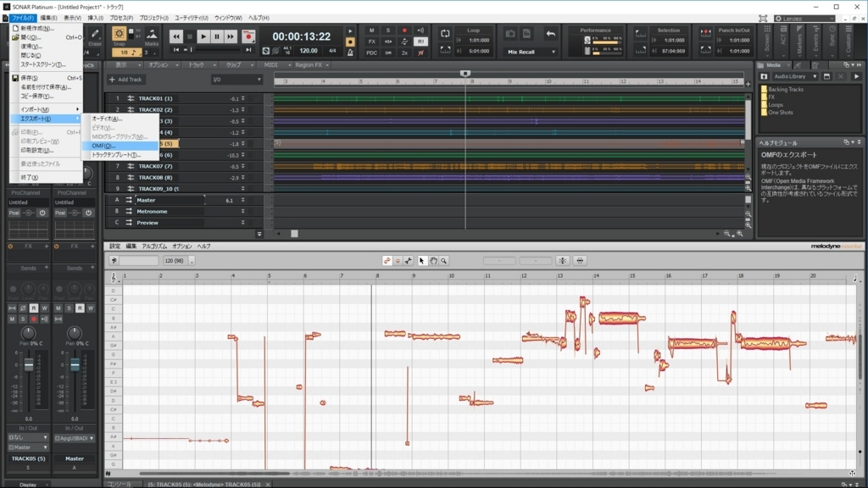Toggle the Snap to grid button

119,34
